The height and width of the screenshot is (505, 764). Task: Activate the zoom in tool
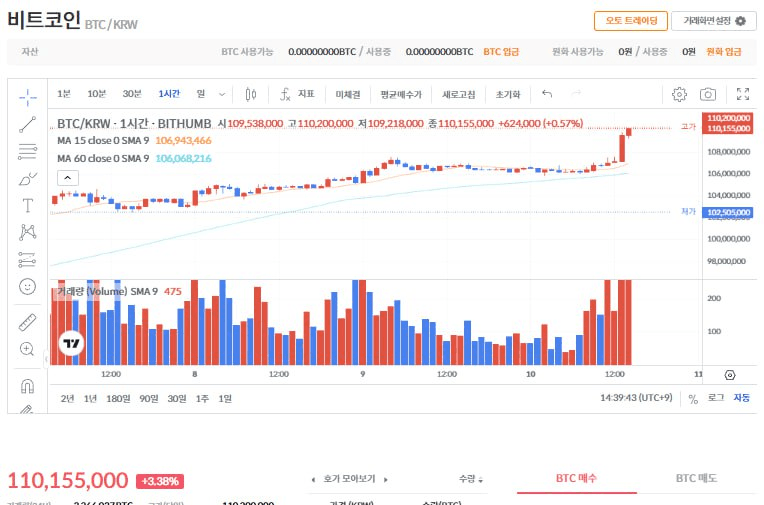pyautogui.click(x=28, y=349)
